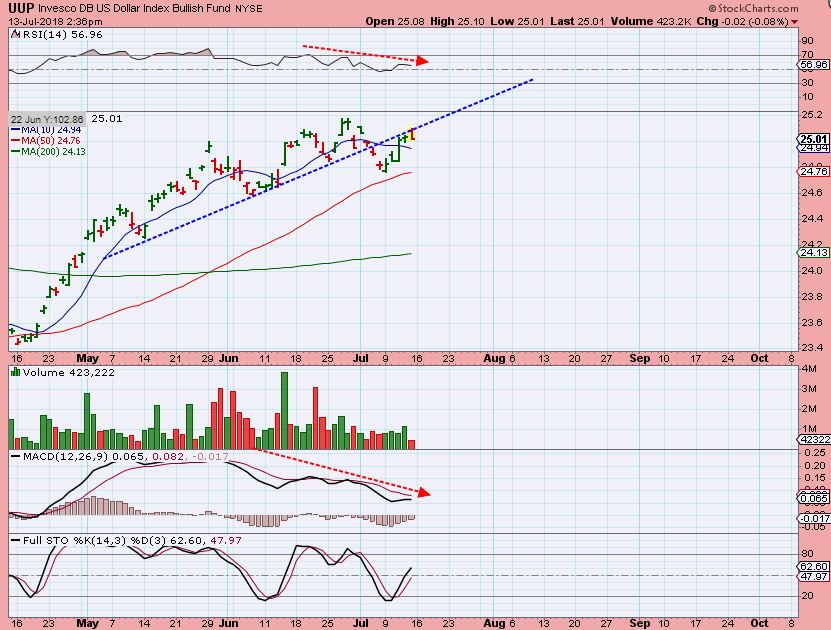The width and height of the screenshot is (831, 630).
Task: Click the 0.065 MACD value tag on right axis
Action: click(814, 499)
